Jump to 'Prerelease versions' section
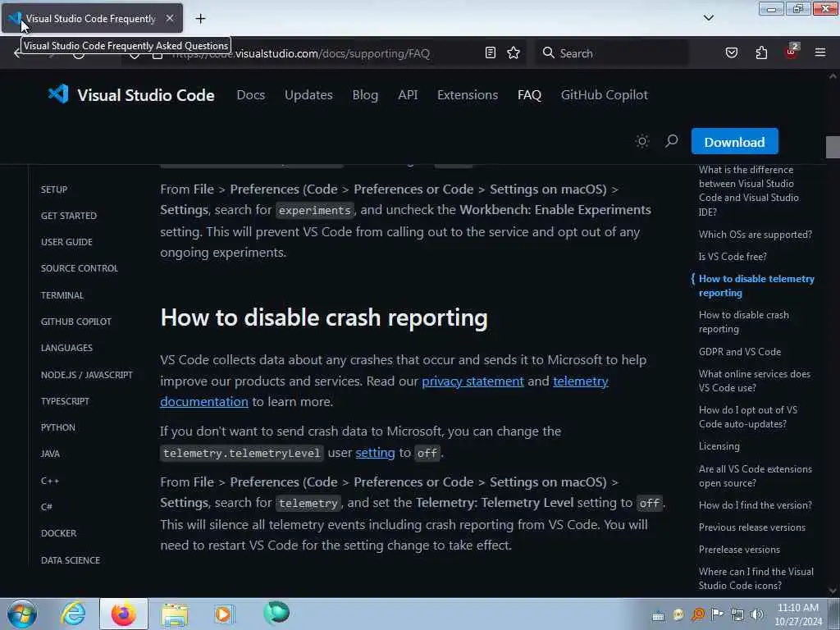840x630 pixels. (x=739, y=550)
